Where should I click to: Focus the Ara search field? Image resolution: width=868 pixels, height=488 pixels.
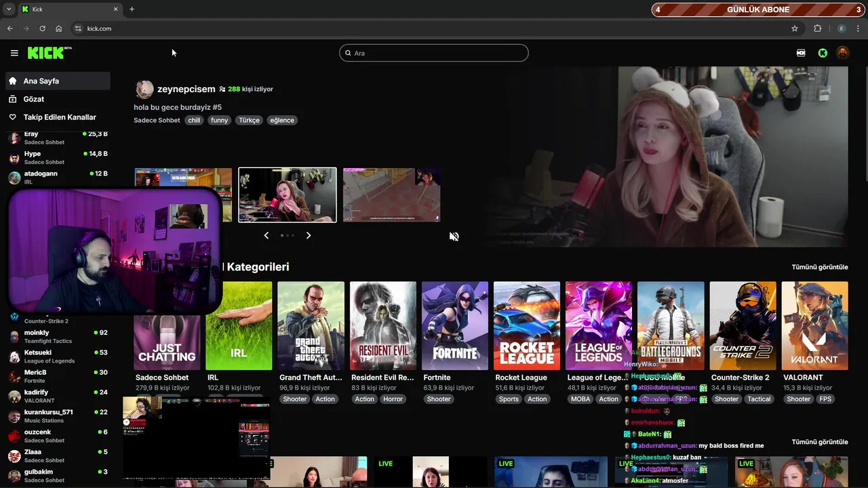(x=434, y=53)
